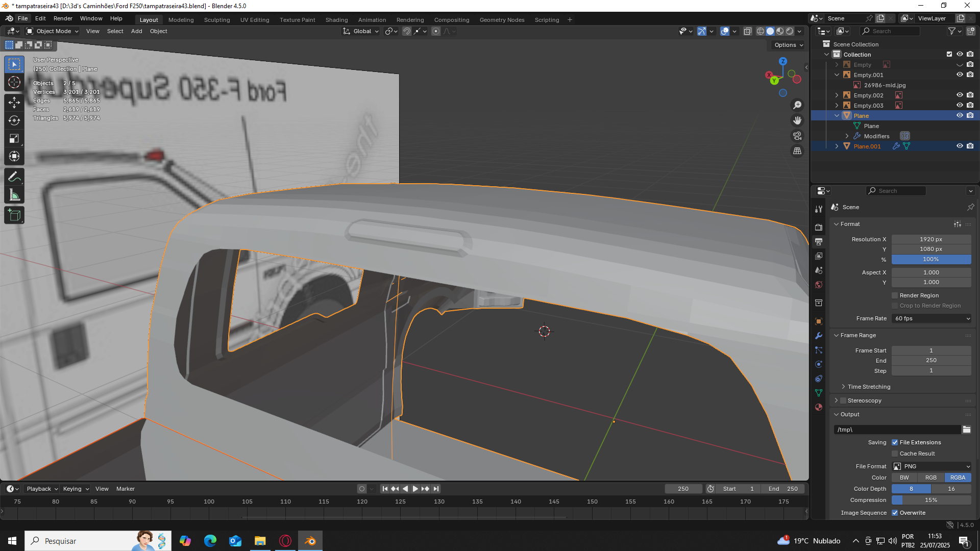
Task: Select the Move tool in toolbar
Action: 14,103
